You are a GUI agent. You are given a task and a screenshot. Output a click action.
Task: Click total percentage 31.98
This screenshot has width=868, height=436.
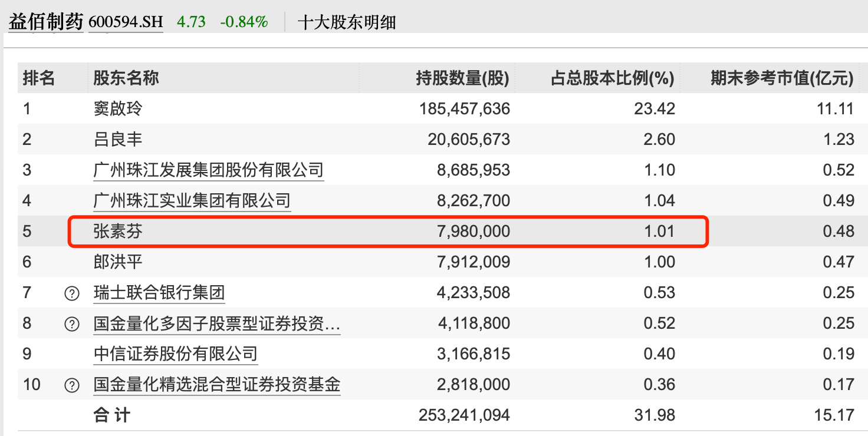click(655, 415)
